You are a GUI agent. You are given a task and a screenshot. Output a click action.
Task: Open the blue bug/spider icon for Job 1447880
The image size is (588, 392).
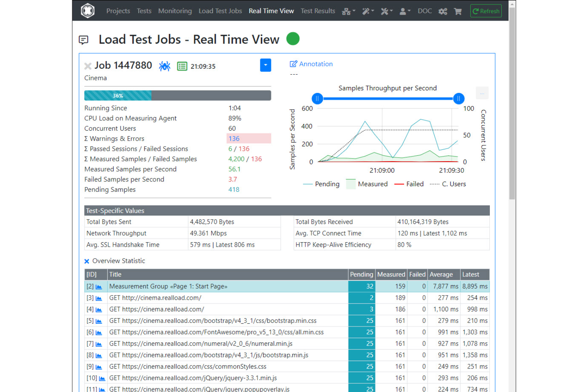click(x=164, y=66)
